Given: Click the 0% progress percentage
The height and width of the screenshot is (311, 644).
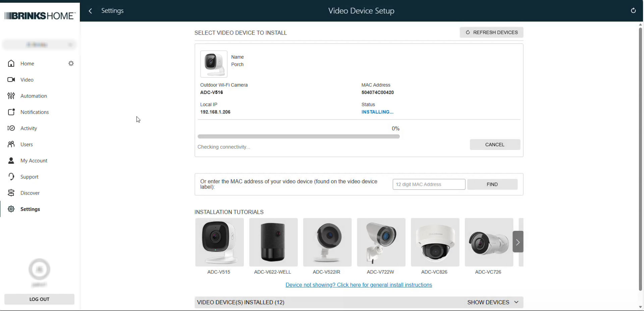Looking at the screenshot, I should [x=395, y=128].
